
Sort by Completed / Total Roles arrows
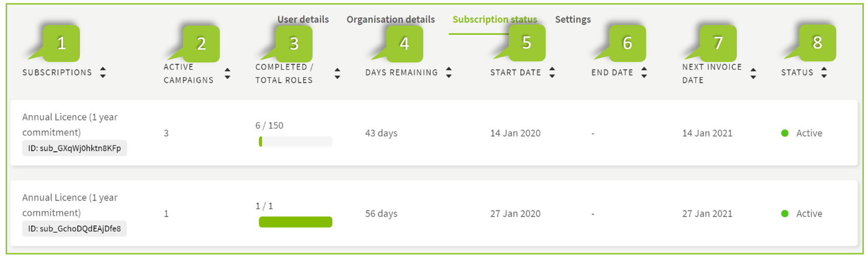(337, 74)
